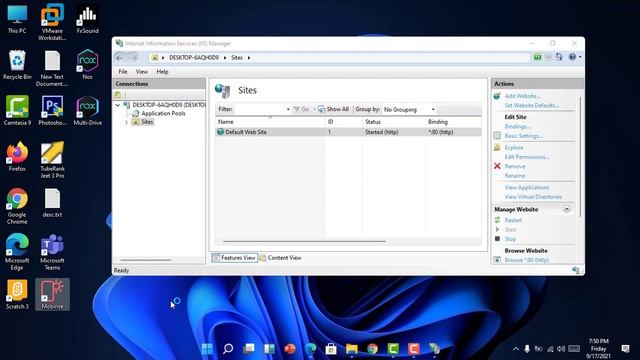This screenshot has height=360, width=640.
Task: Open help icon dropdown arrow in toolbar
Action: point(580,57)
